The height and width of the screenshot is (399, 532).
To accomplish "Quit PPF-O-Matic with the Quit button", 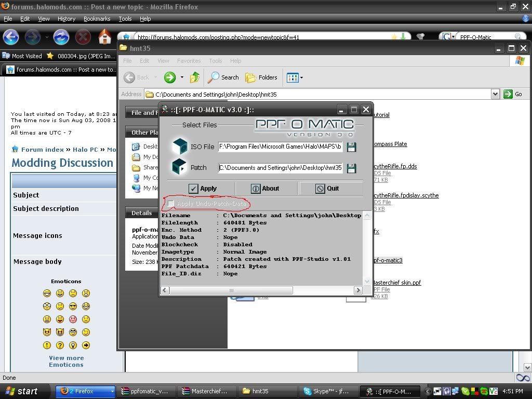I will 327,188.
